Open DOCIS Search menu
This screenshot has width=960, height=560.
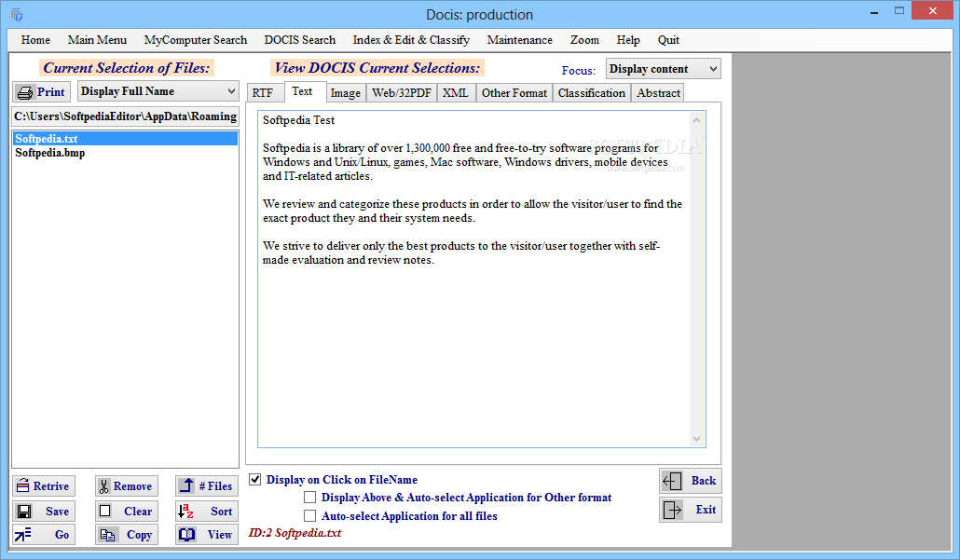tap(300, 40)
